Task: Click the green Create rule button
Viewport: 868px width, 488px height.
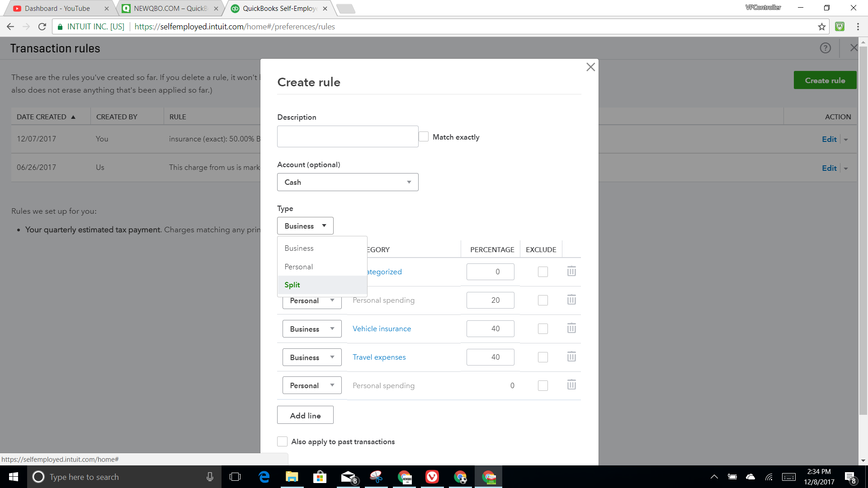Action: (x=825, y=80)
